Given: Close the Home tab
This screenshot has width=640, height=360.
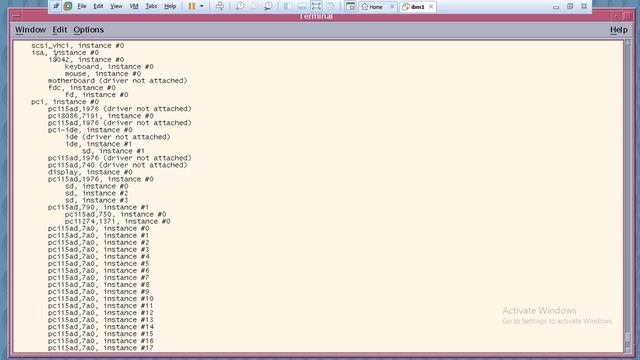Looking at the screenshot, I should (392, 7).
